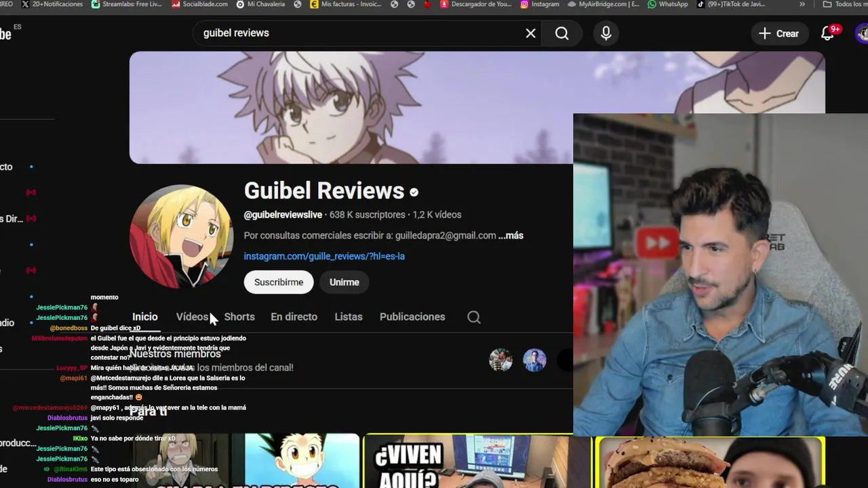Open the Listas tab

[349, 317]
